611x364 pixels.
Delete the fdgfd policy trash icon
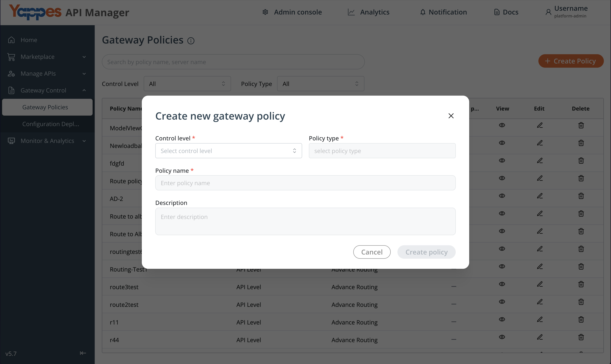coord(581,160)
